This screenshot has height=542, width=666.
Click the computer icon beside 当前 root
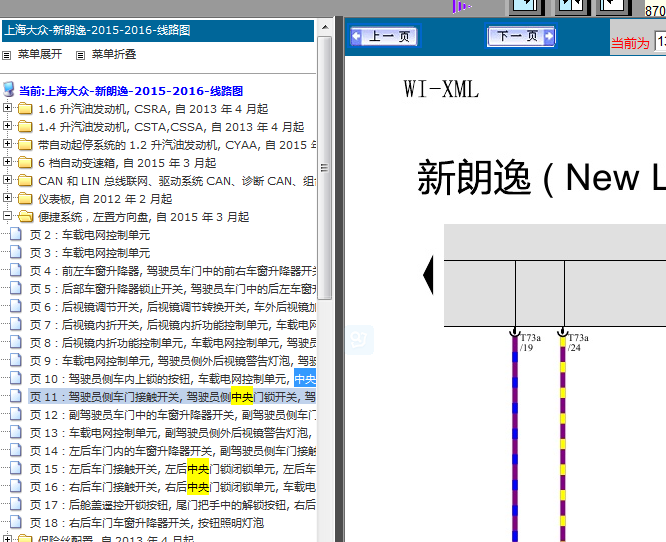tap(9, 90)
